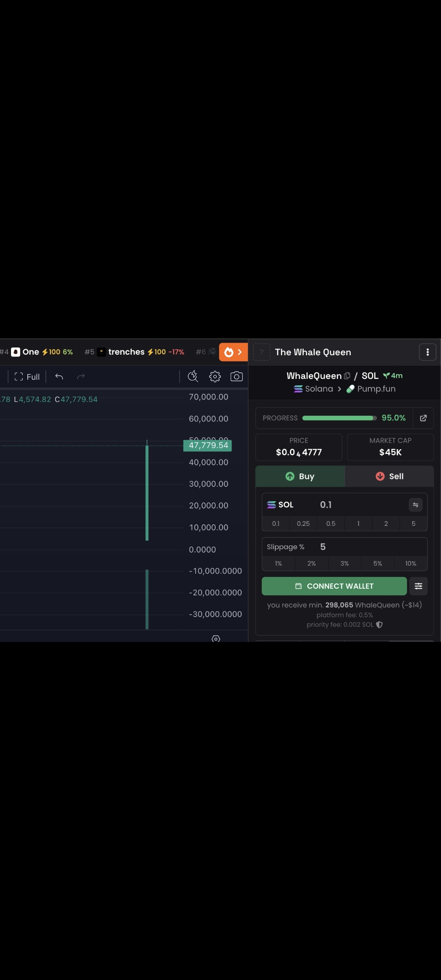The height and width of the screenshot is (980, 441).
Task: Open the Full screen chart view
Action: coord(27,376)
